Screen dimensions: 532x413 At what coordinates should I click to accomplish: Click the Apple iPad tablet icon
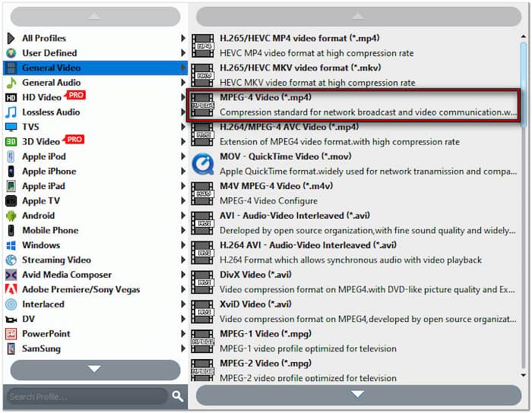(11, 186)
